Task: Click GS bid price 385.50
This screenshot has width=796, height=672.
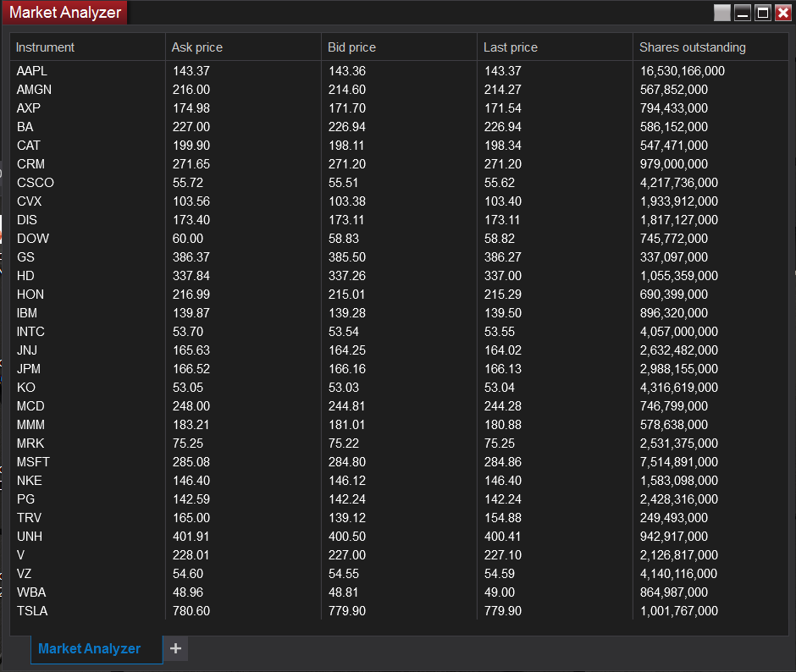Action: (347, 256)
